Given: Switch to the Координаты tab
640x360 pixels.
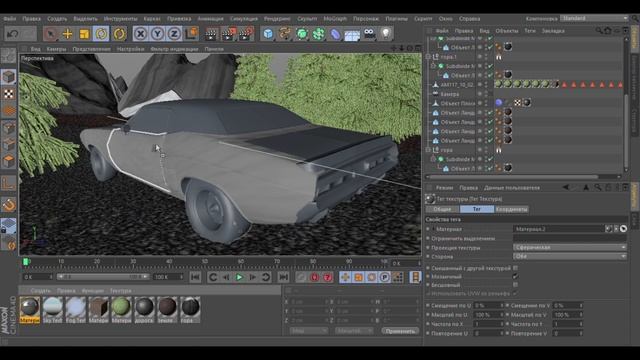Looking at the screenshot, I should [512, 209].
